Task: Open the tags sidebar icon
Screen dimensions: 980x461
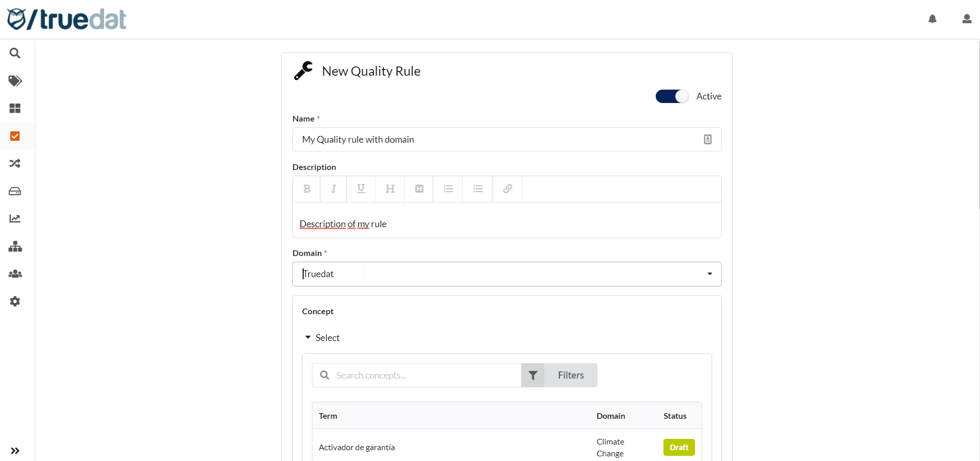Action: coord(15,81)
